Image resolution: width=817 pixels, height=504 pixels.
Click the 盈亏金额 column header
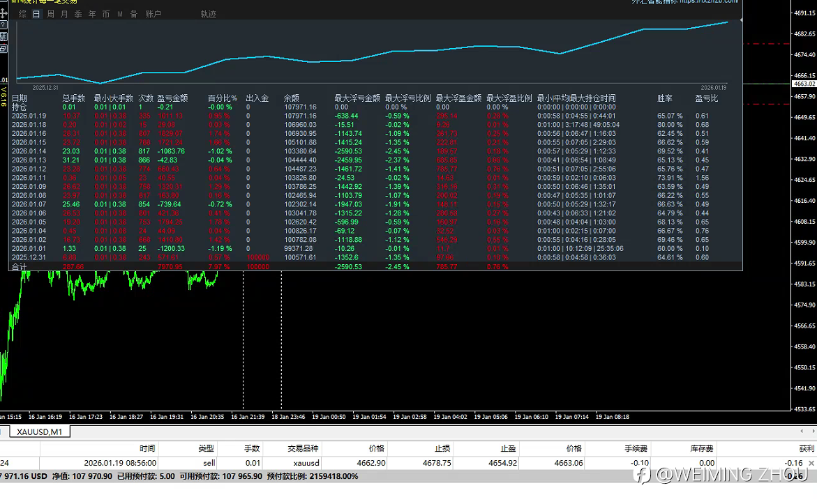coord(172,98)
